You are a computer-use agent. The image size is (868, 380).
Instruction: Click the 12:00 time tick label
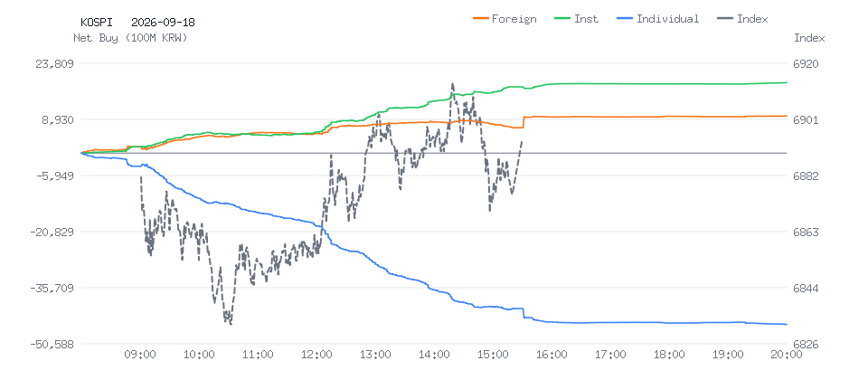click(x=316, y=355)
